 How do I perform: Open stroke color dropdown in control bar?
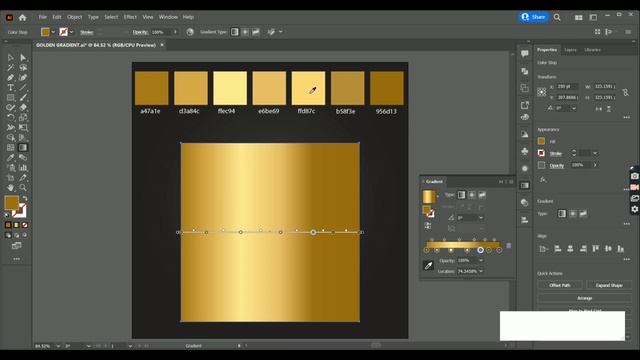click(x=71, y=32)
